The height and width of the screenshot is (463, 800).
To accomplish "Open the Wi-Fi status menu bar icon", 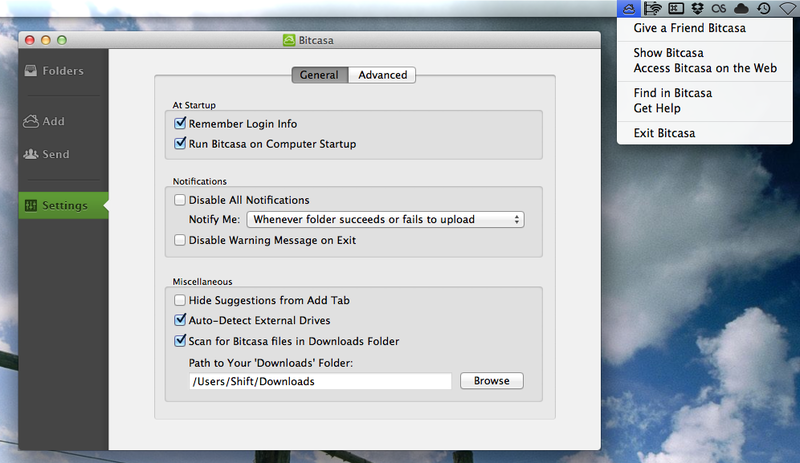I will click(x=789, y=8).
